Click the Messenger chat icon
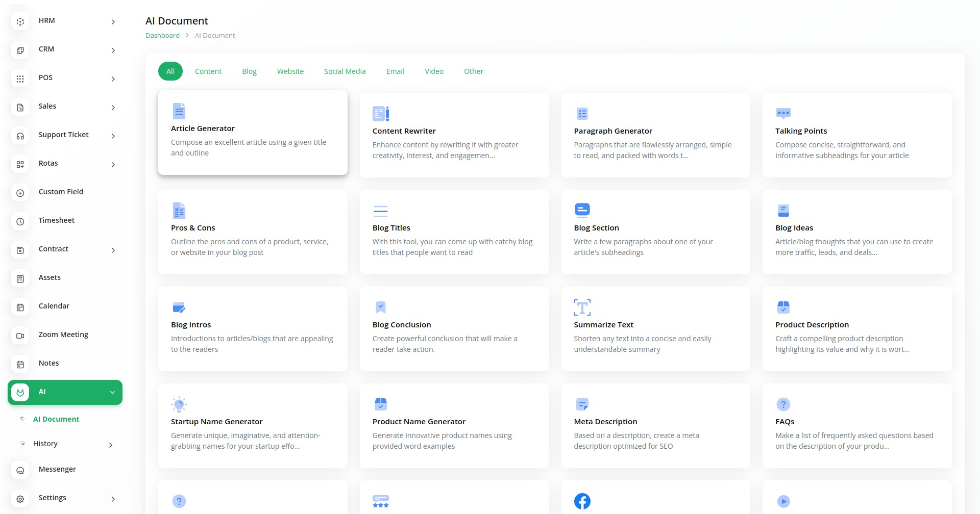Image resolution: width=980 pixels, height=514 pixels. (x=20, y=470)
